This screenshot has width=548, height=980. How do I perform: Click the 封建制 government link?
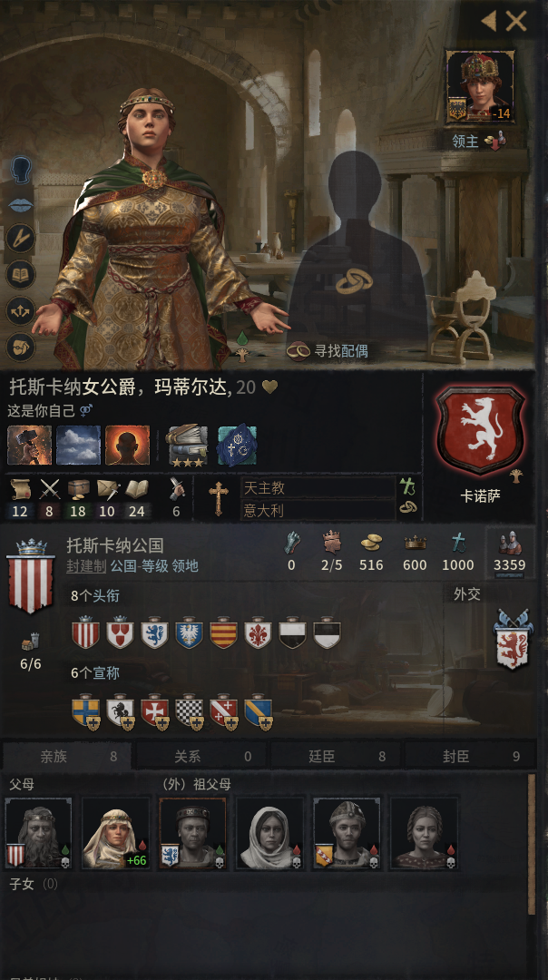(x=85, y=565)
